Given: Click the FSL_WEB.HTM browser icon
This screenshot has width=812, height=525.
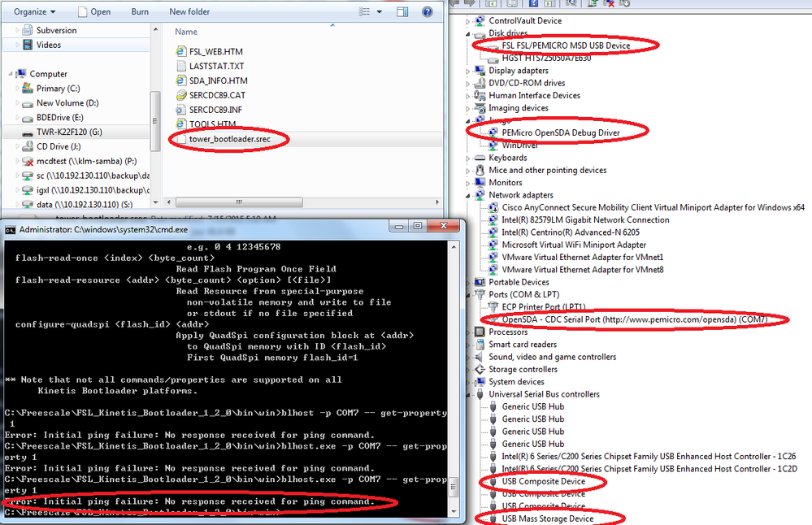Looking at the screenshot, I should (180, 51).
